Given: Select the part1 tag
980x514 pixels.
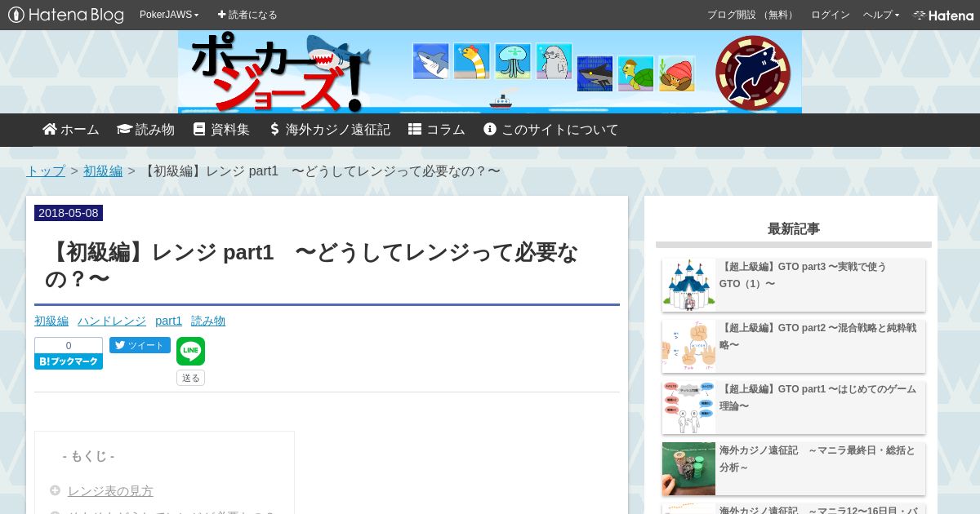Looking at the screenshot, I should point(168,321).
